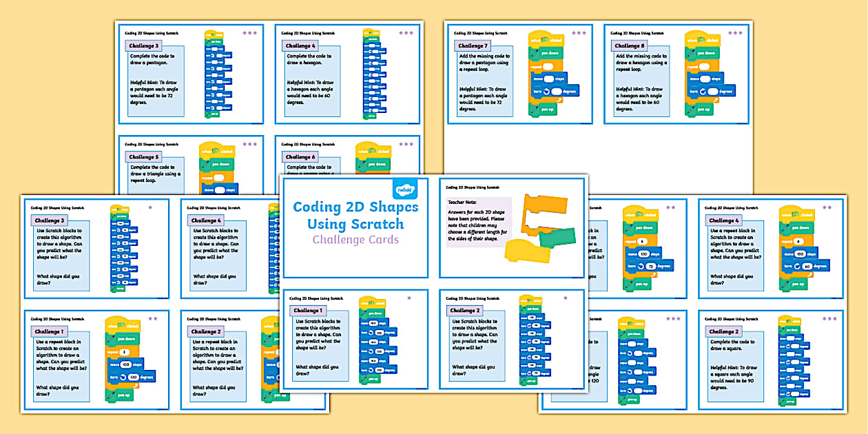Click the green 'pen down' block on Challenge 2

[530, 307]
